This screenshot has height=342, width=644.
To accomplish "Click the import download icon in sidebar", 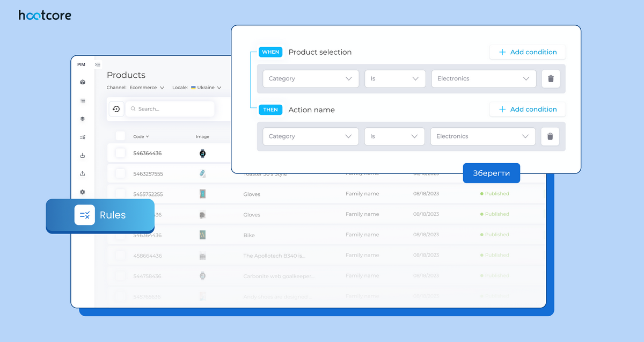I will click(83, 156).
